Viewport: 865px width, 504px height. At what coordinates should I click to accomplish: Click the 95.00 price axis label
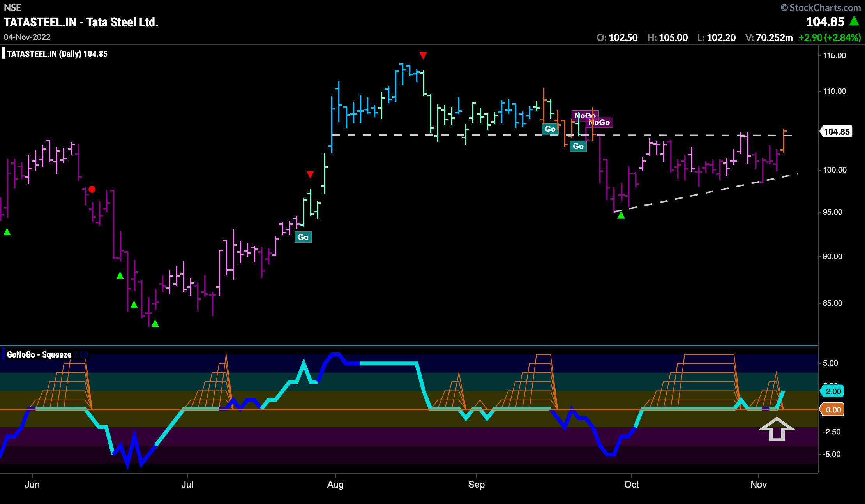point(833,212)
